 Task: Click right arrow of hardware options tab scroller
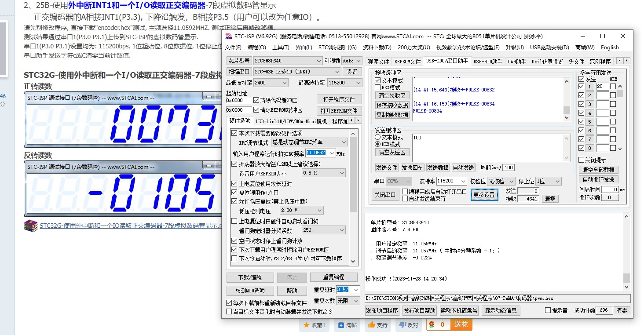pos(358,120)
